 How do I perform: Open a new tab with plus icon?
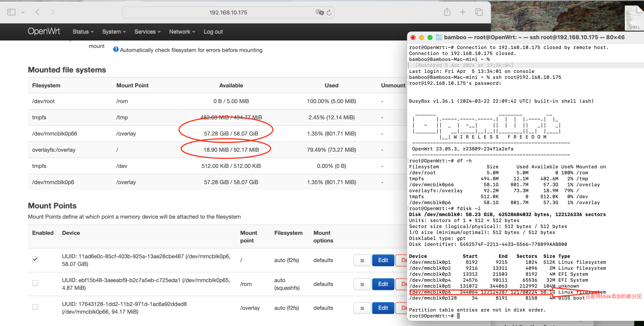coord(463,12)
